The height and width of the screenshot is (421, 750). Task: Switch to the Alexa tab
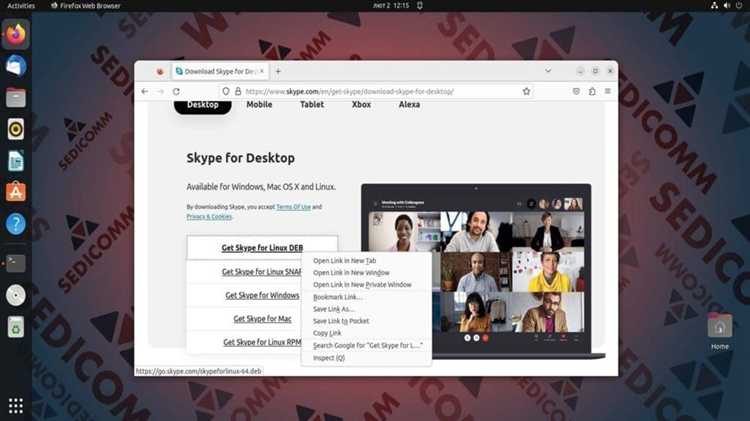[409, 104]
